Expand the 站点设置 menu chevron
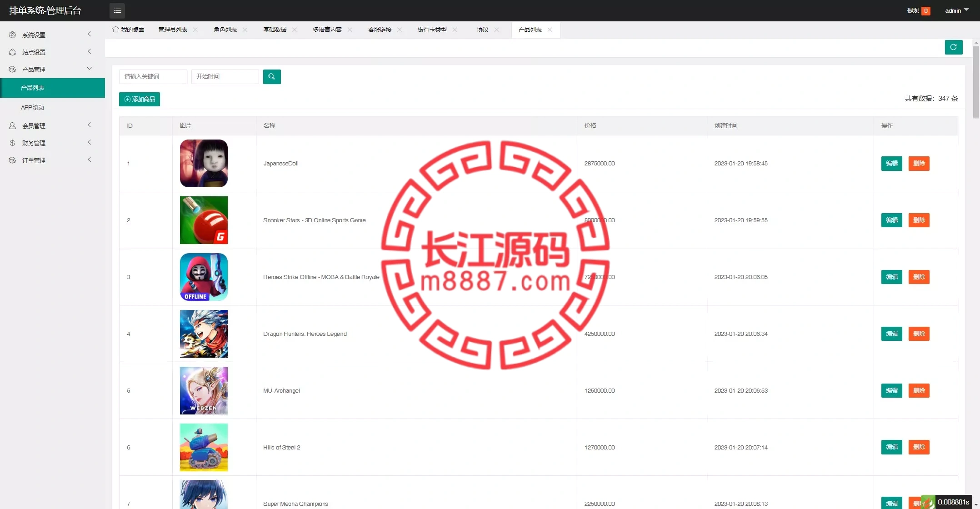The image size is (980, 509). coord(89,51)
